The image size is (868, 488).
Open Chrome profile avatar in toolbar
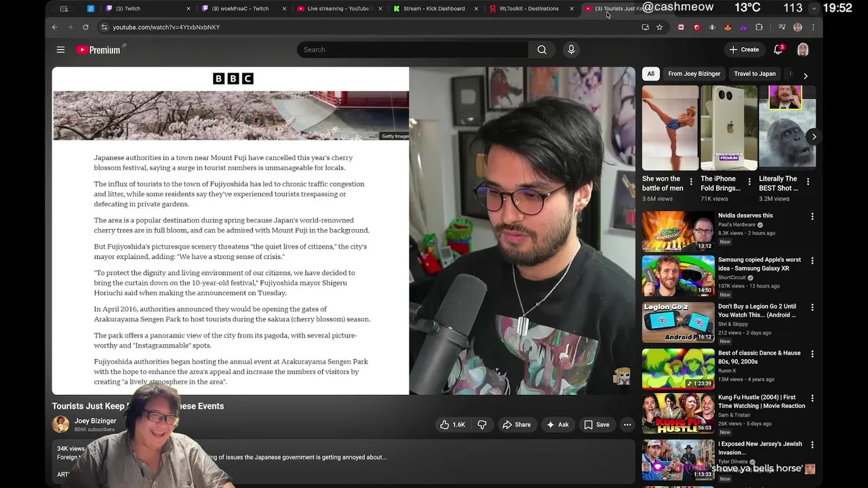797,27
